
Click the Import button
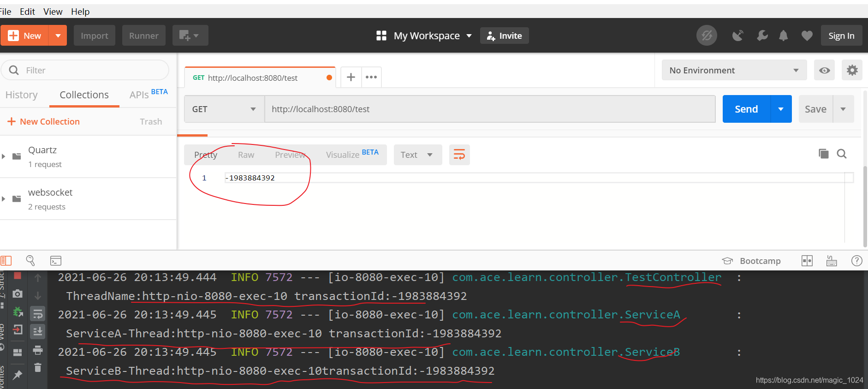[x=95, y=36]
